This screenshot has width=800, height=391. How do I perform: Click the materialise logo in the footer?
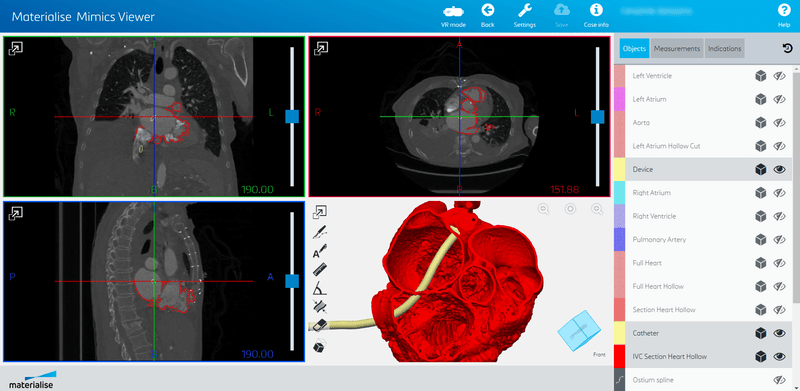pyautogui.click(x=33, y=380)
